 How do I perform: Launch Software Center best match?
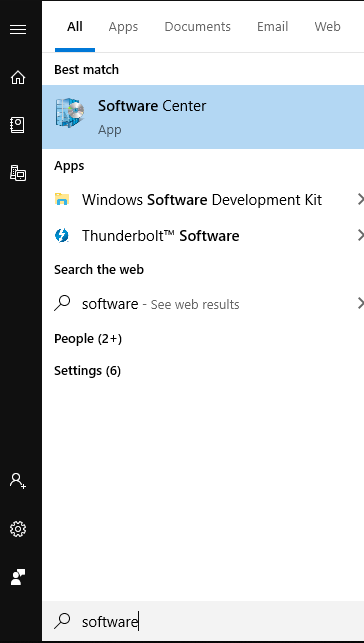203,117
